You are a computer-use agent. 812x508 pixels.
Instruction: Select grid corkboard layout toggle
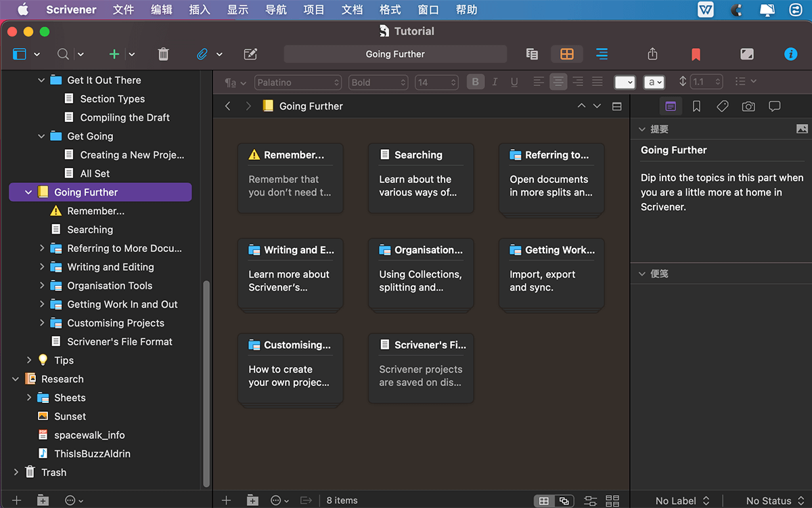[543, 501]
